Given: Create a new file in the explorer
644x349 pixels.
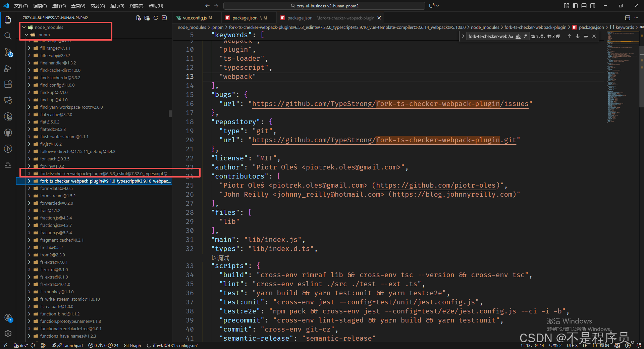Looking at the screenshot, I should pyautogui.click(x=139, y=18).
